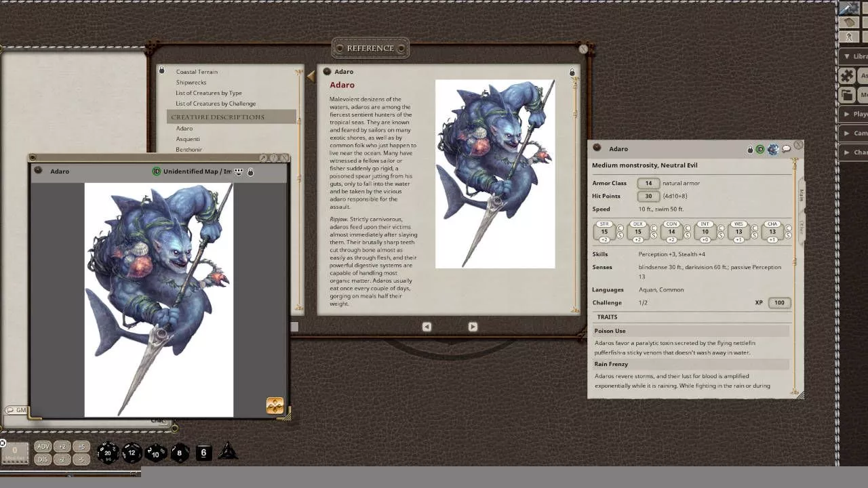Click the -5 modifier button
Viewport: 868px width, 488px height.
pos(81,460)
